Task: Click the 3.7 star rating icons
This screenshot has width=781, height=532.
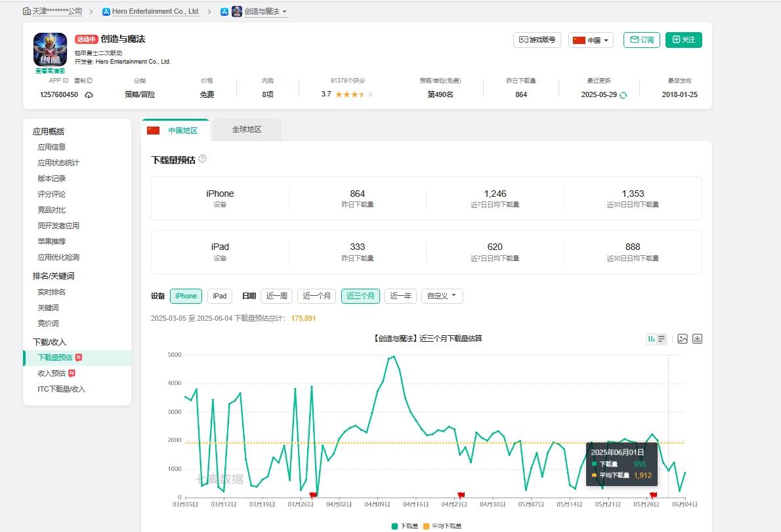Action: point(354,94)
